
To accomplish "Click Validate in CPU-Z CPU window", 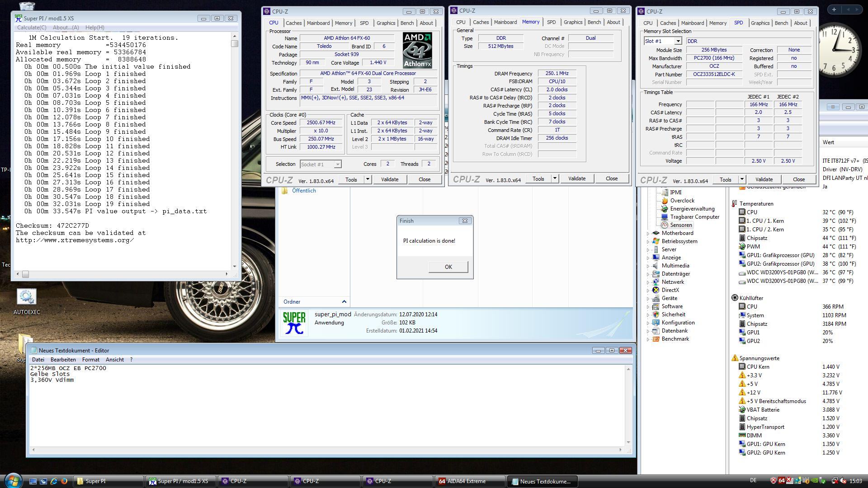I will pos(390,179).
